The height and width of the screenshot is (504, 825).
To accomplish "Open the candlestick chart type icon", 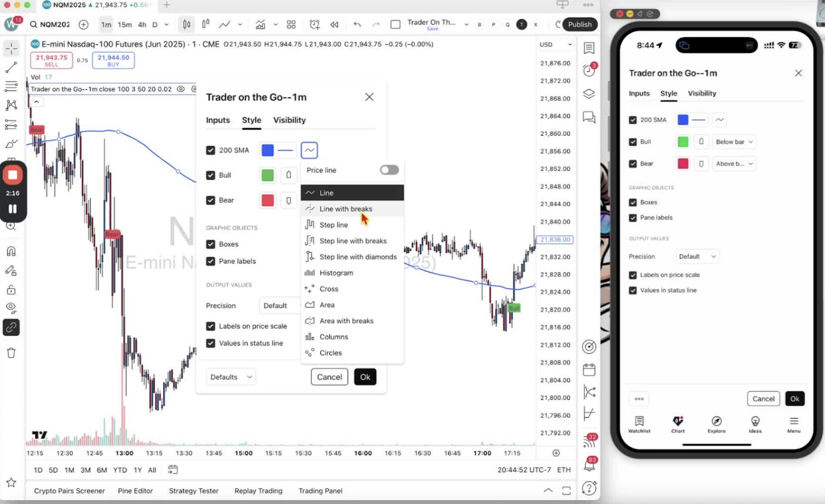I will 187,24.
